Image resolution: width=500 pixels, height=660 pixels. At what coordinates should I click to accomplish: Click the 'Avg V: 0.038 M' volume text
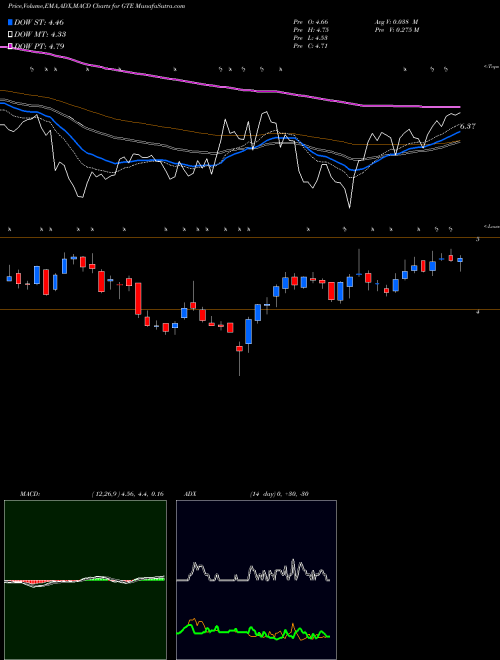[x=396, y=22]
